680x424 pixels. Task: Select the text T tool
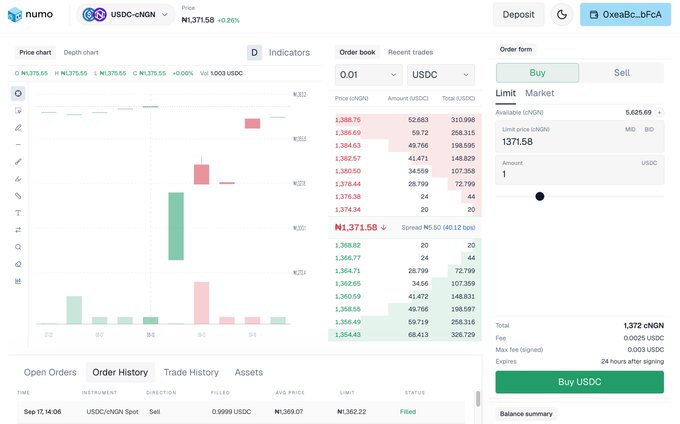pos(18,213)
